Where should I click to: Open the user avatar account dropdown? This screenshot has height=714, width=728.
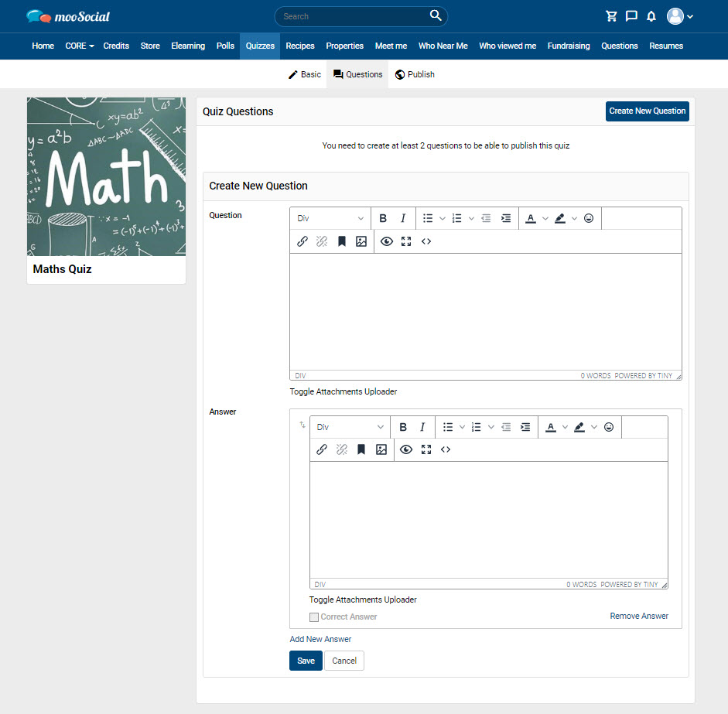[680, 16]
